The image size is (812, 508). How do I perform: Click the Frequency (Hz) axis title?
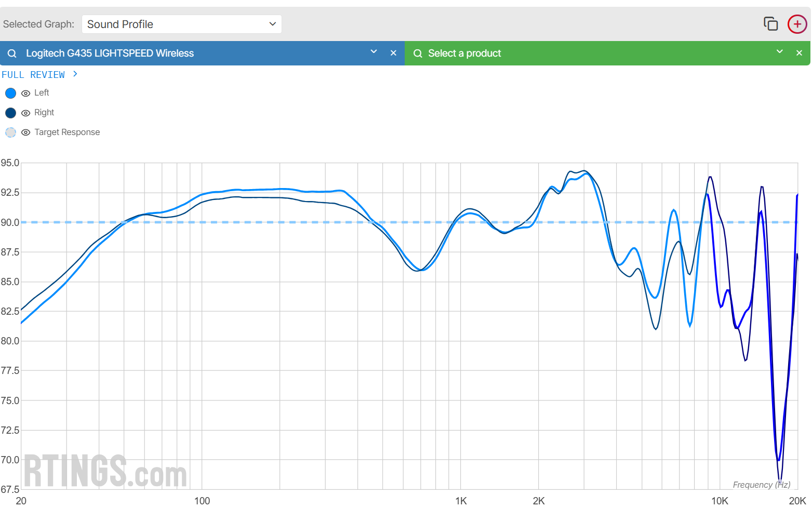click(x=762, y=485)
